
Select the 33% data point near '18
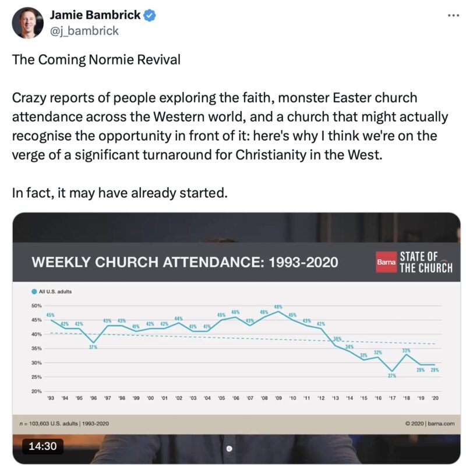pyautogui.click(x=406, y=350)
